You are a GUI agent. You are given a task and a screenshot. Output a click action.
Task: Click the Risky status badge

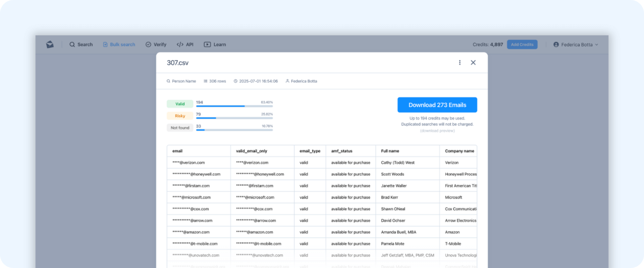pyautogui.click(x=180, y=116)
